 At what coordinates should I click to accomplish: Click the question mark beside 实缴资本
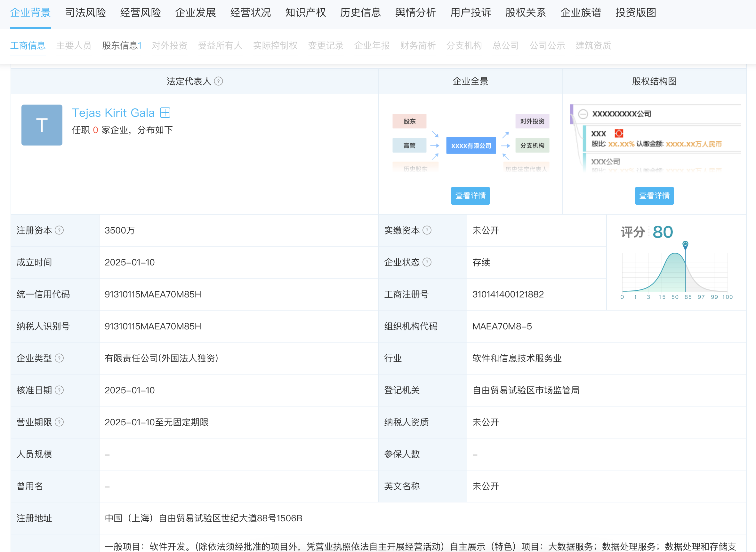[427, 230]
